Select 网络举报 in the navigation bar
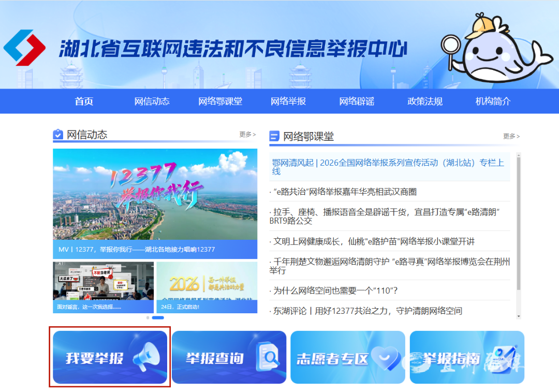The height and width of the screenshot is (392, 559). (288, 101)
